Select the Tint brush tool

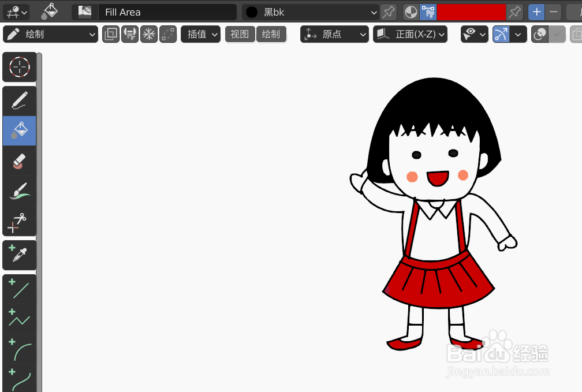click(x=19, y=191)
